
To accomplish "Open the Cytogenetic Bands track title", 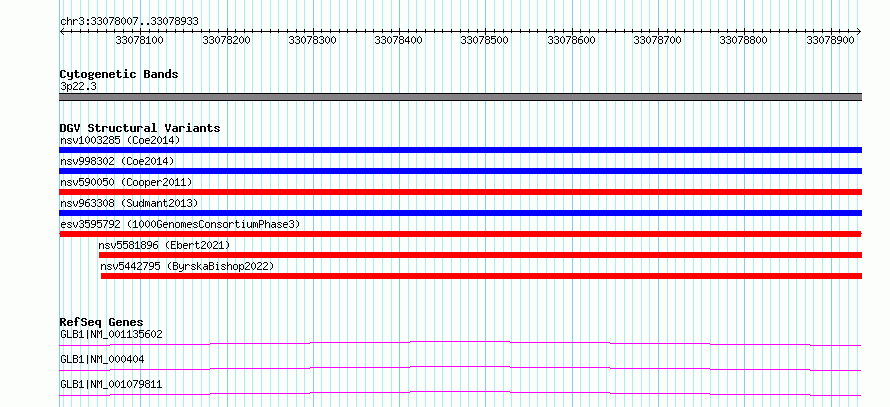I will pyautogui.click(x=119, y=74).
